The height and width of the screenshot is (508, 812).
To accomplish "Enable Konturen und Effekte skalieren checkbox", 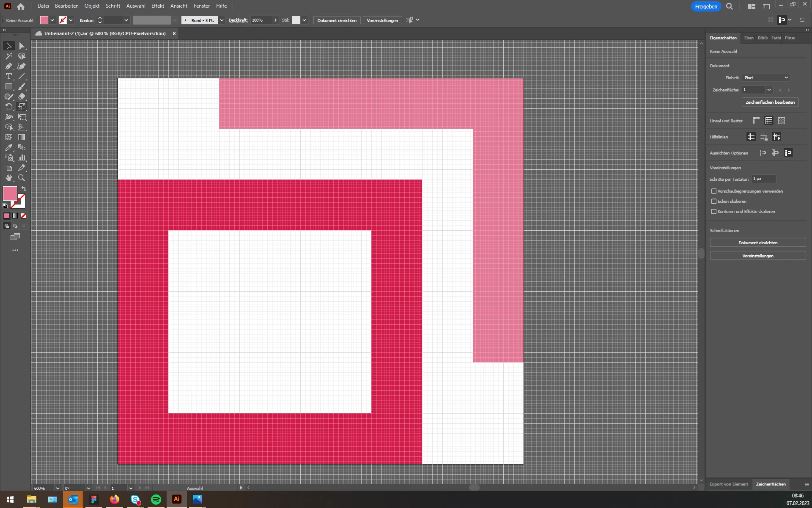I will [714, 211].
